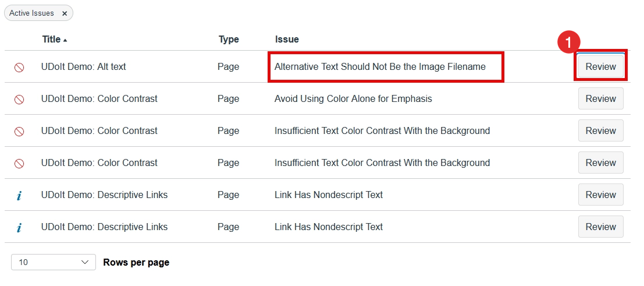The image size is (644, 286).
Task: Click the Issue column header
Action: coord(287,40)
